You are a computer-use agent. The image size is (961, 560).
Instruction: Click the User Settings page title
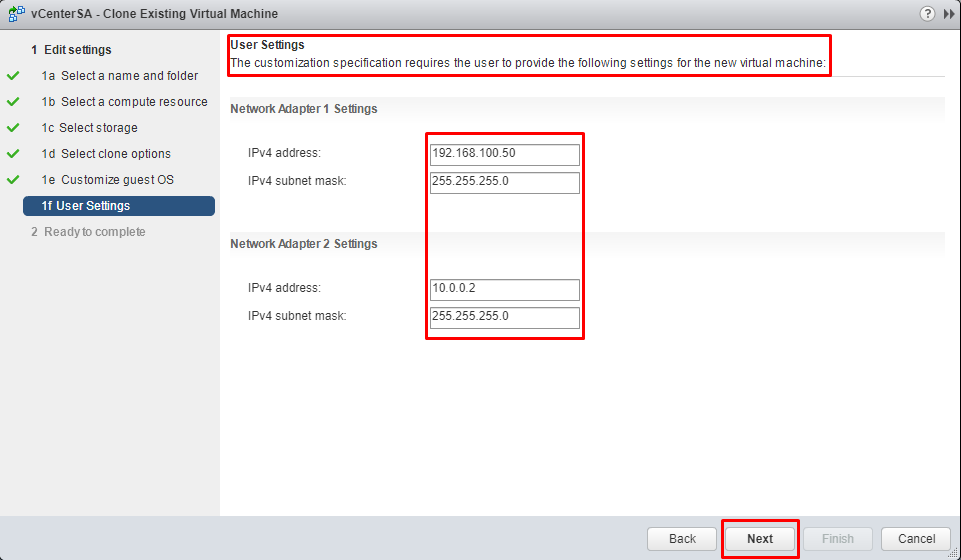267,45
